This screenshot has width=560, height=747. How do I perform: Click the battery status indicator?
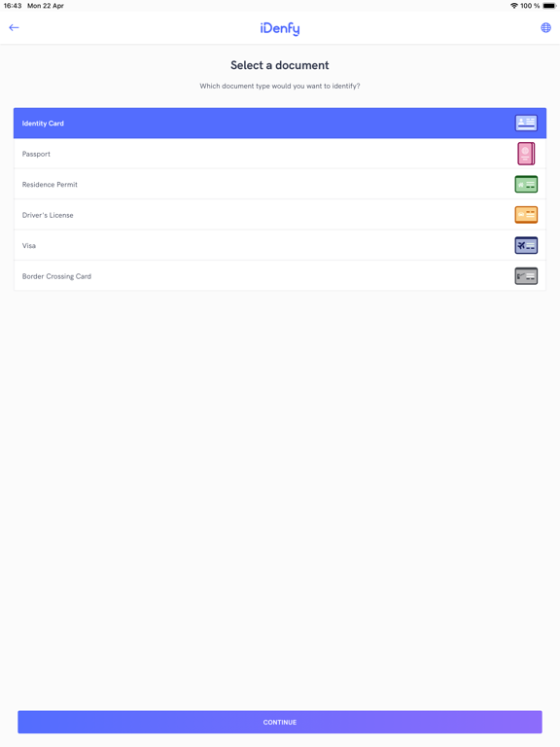[549, 6]
